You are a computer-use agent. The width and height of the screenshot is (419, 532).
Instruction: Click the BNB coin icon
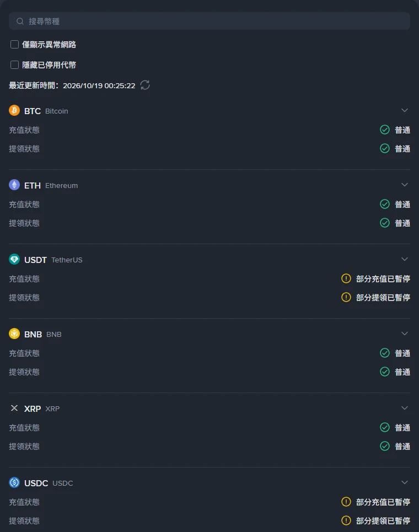click(14, 334)
